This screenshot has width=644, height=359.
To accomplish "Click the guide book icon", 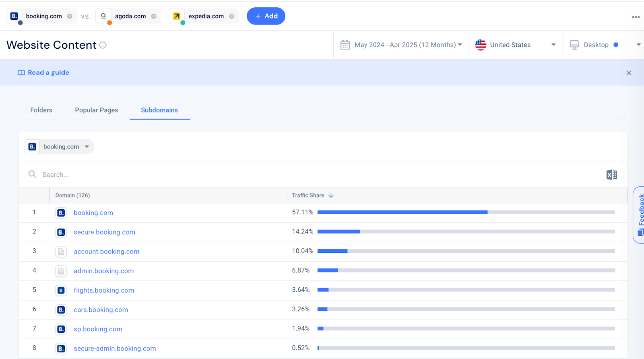I will tap(21, 73).
